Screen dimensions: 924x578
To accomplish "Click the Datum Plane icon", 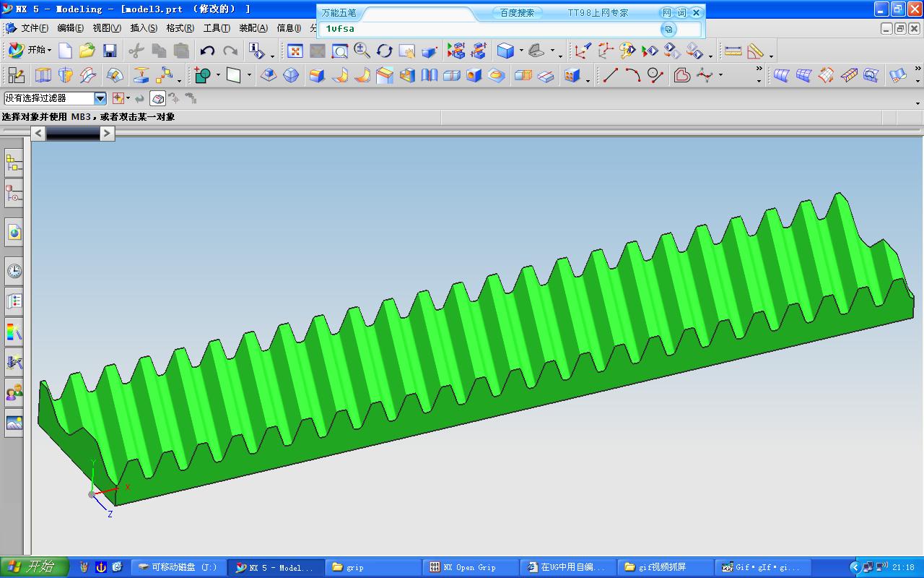I will 234,75.
